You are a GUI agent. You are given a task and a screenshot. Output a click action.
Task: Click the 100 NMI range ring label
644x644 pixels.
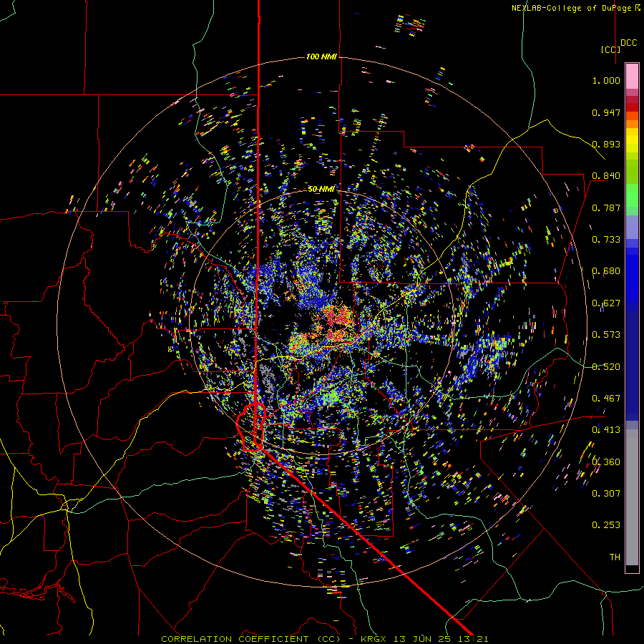(321, 57)
